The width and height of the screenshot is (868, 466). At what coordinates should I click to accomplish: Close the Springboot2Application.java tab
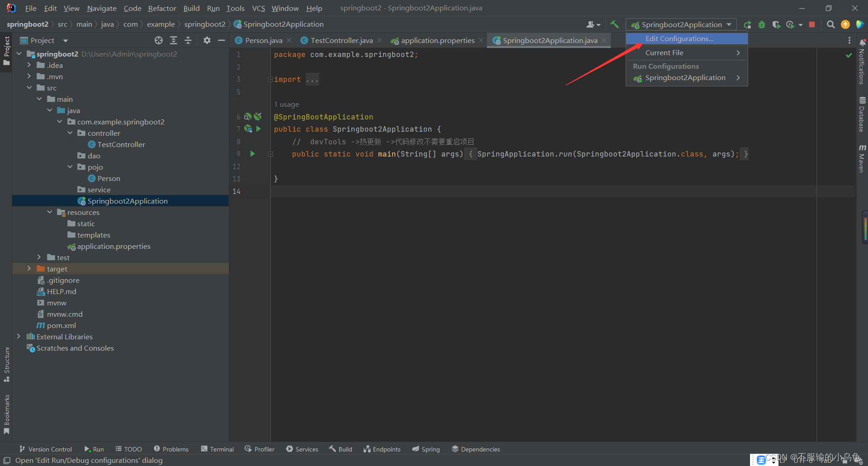tap(604, 41)
